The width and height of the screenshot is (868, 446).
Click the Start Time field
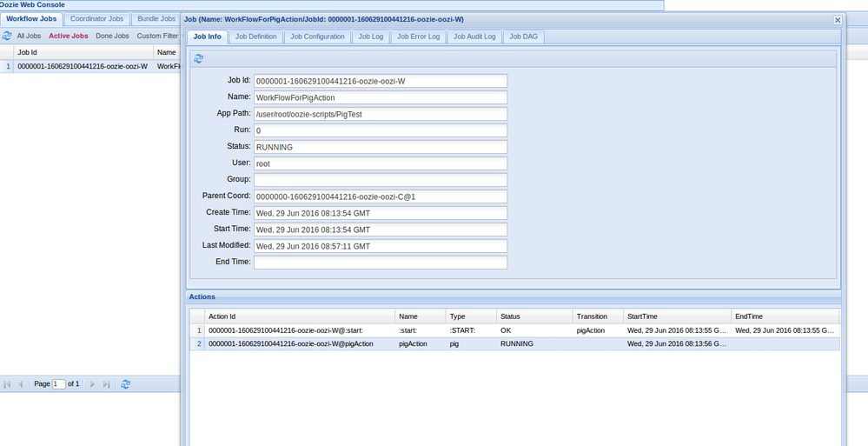point(381,230)
